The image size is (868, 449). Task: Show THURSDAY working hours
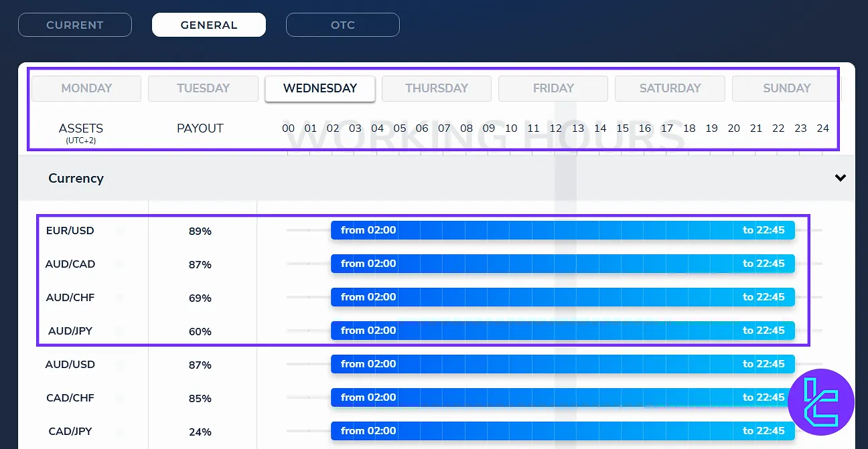click(437, 88)
